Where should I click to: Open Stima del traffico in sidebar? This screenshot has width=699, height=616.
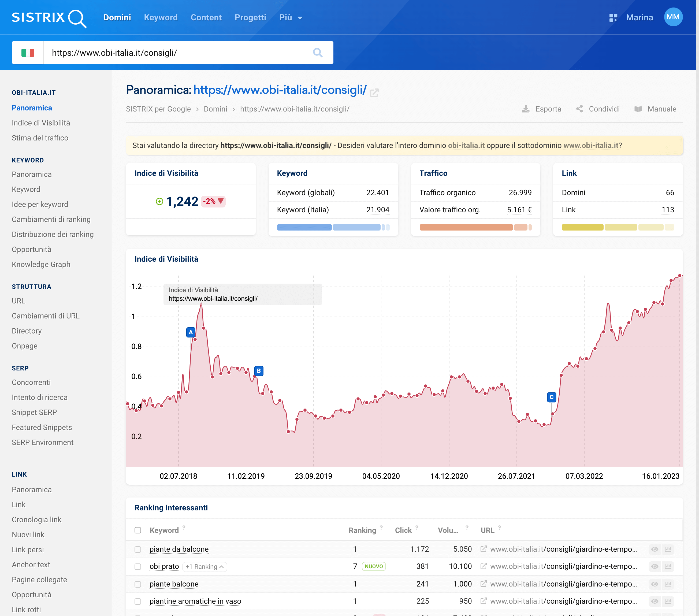40,138
